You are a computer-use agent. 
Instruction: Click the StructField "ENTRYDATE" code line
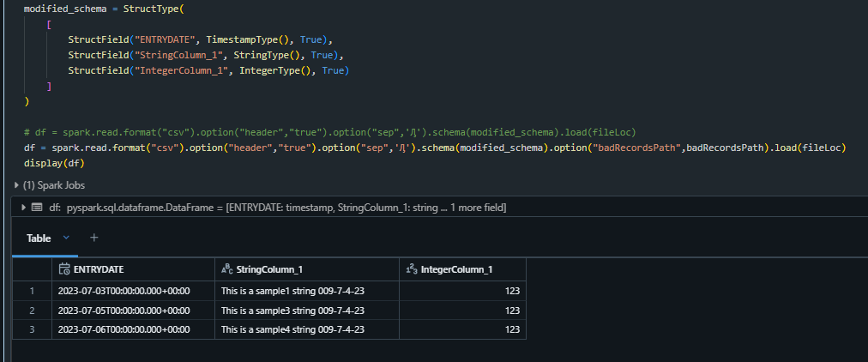pyautogui.click(x=200, y=39)
